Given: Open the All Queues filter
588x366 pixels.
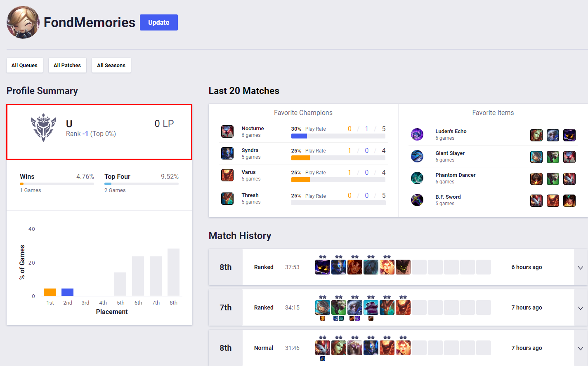Looking at the screenshot, I should [24, 65].
